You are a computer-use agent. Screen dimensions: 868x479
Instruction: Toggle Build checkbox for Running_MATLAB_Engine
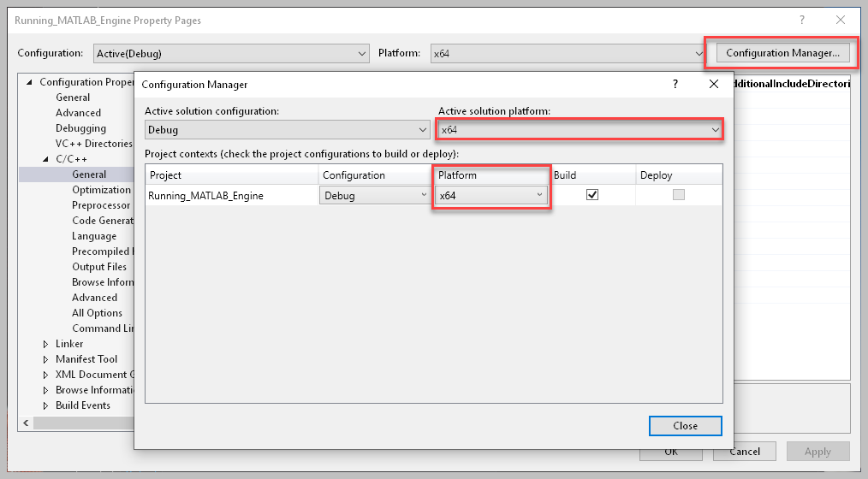tap(592, 195)
